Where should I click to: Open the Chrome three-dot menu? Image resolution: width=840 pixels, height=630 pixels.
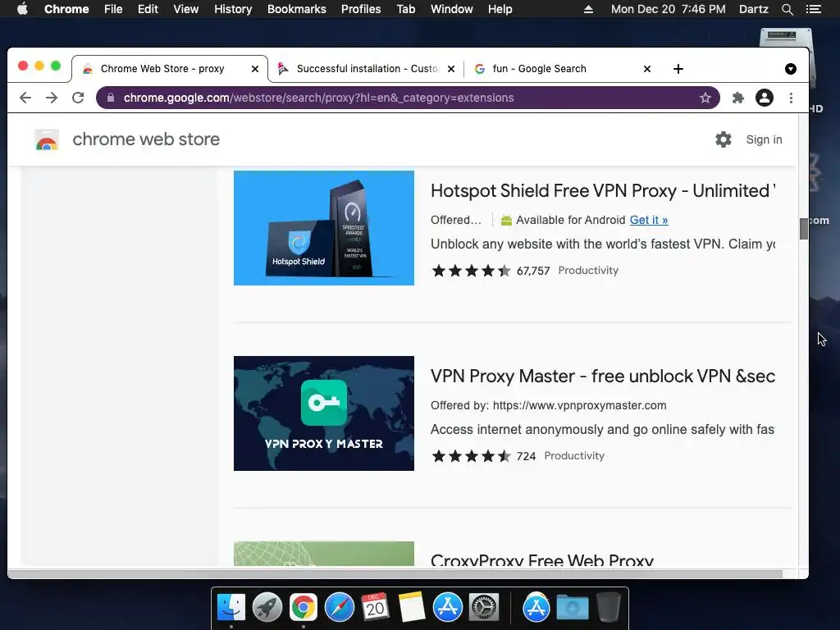point(792,98)
